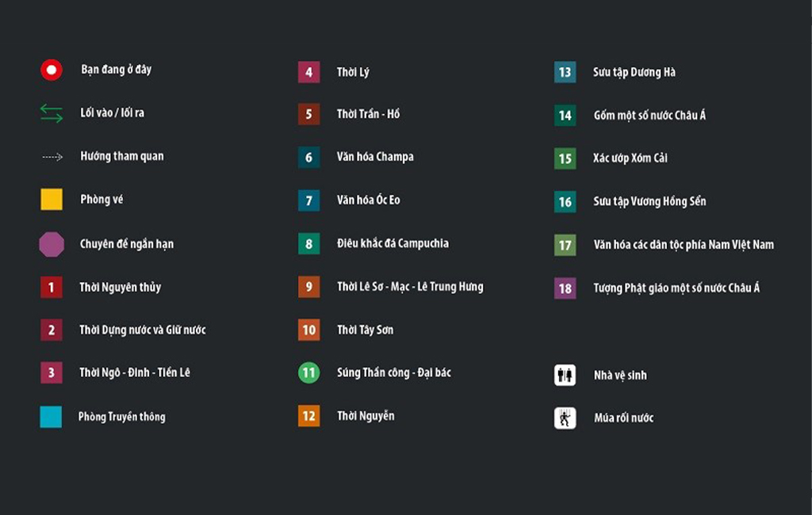Viewport: 812px width, 515px height.
Task: Select the cyan Phòng Truyền thông square
Action: tap(51, 417)
